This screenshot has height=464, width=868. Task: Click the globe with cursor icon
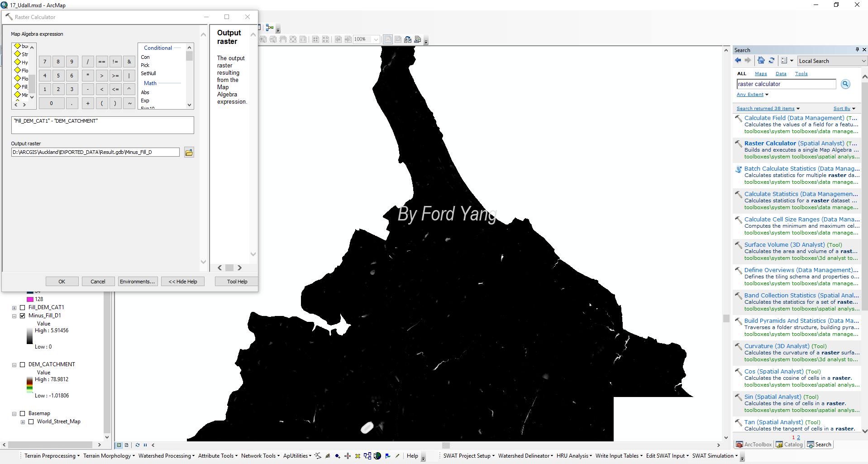[377, 456]
